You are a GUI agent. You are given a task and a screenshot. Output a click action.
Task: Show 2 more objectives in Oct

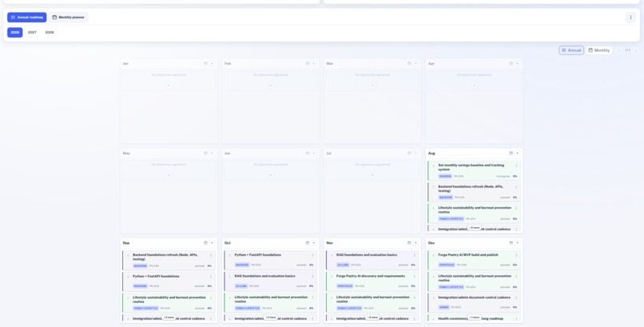270,317
